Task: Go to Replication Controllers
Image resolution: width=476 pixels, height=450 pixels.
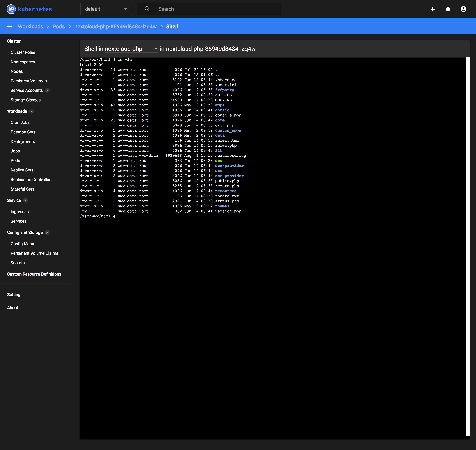Action: pyautogui.click(x=31, y=179)
